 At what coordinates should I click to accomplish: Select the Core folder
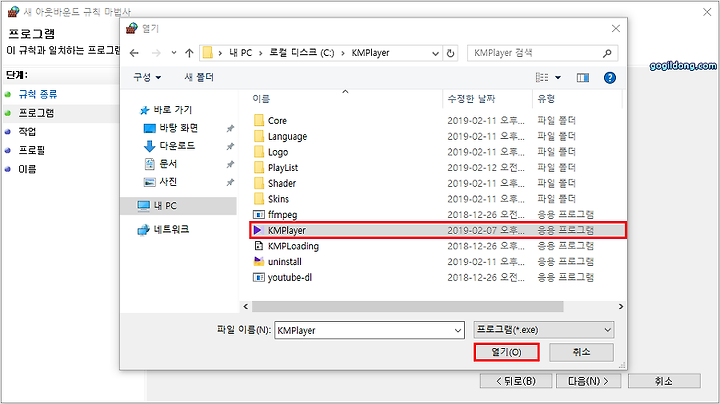click(277, 121)
